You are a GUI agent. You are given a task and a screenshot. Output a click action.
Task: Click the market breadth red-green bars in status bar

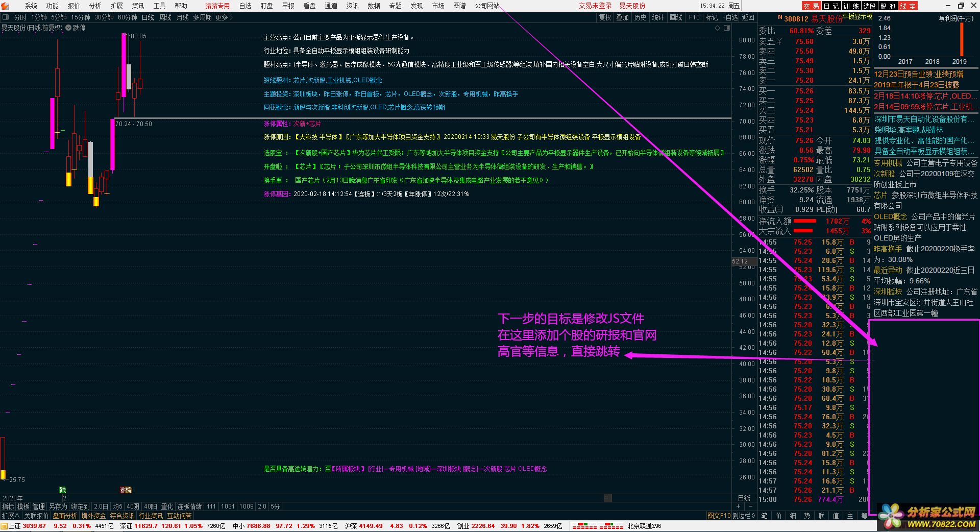[x=598, y=526]
